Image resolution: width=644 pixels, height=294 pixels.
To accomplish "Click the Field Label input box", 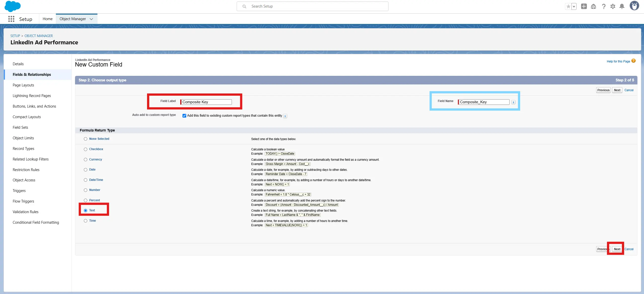I will (x=206, y=102).
